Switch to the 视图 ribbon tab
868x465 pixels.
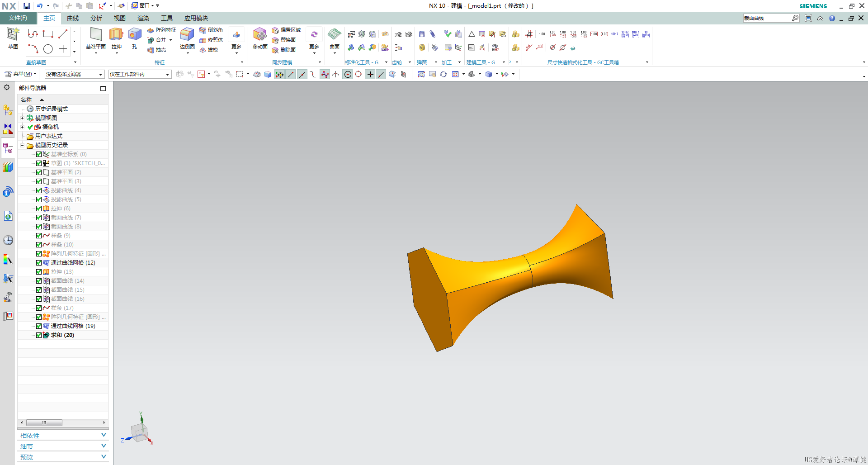coord(120,18)
